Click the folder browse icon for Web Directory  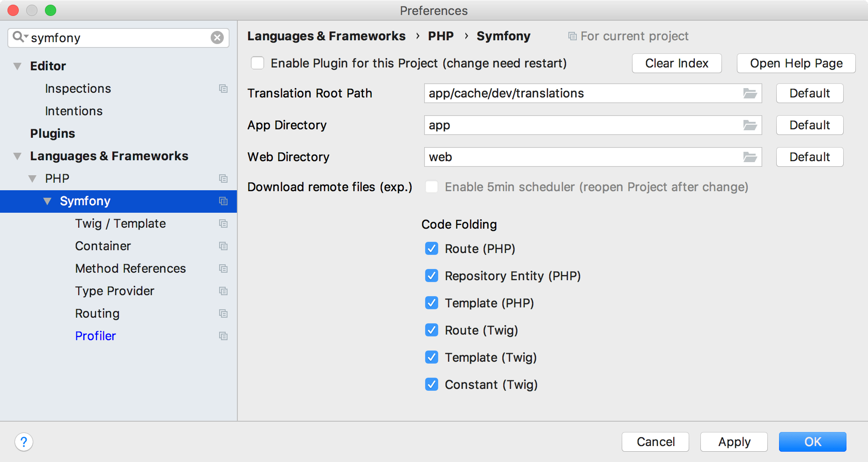coord(750,157)
